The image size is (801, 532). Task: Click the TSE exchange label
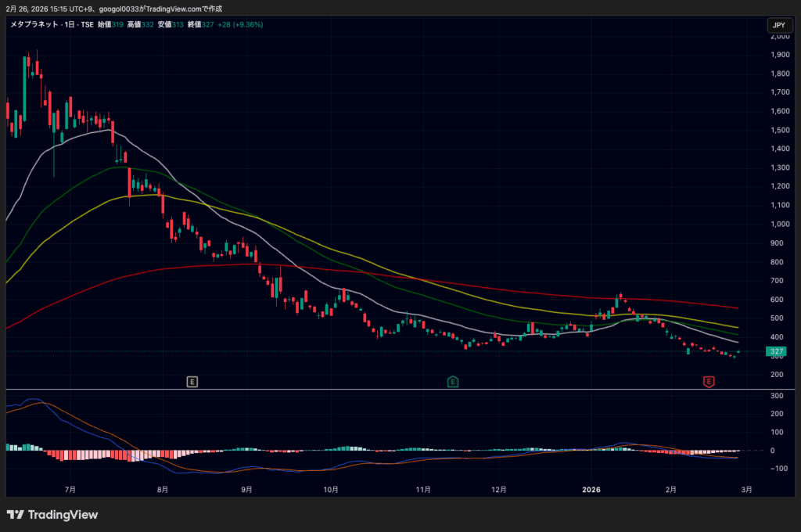click(88, 25)
